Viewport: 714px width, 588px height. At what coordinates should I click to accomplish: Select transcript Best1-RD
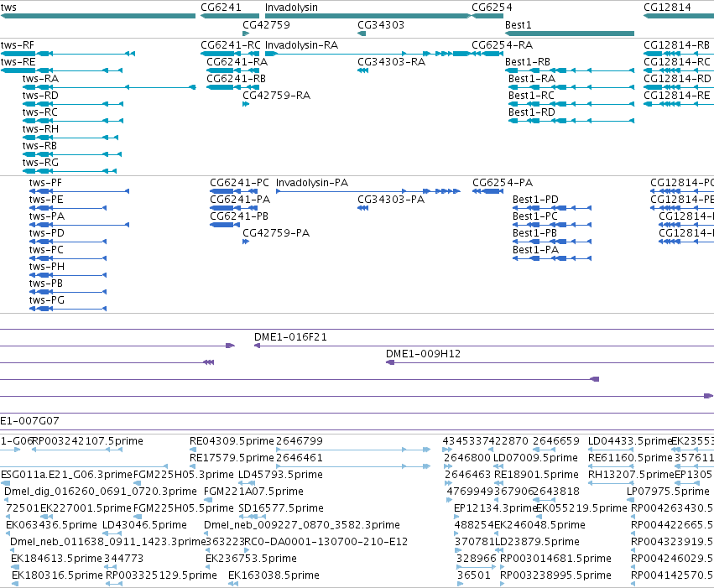pyautogui.click(x=532, y=112)
